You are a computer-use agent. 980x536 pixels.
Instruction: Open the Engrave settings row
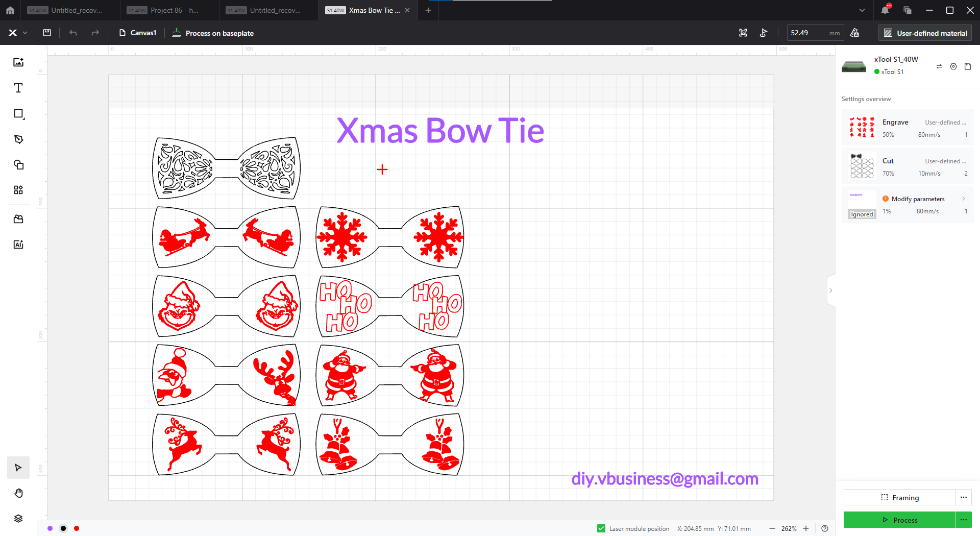pos(908,128)
